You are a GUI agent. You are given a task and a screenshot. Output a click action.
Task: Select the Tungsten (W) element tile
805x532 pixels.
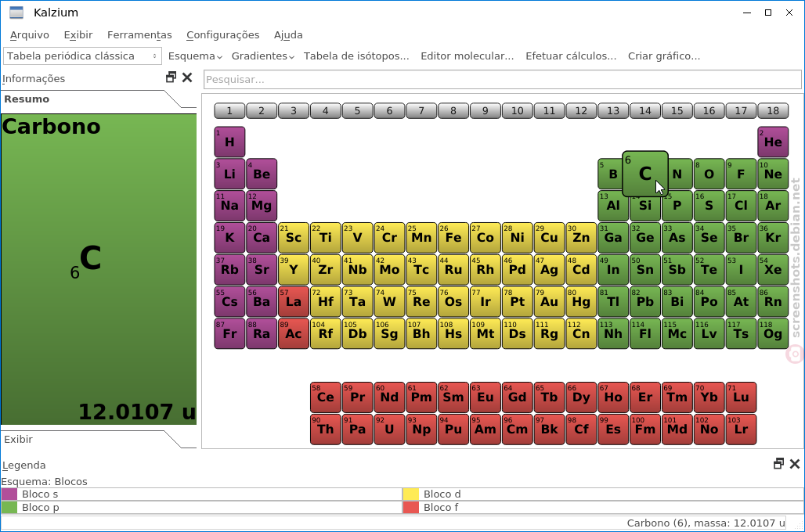(389, 302)
